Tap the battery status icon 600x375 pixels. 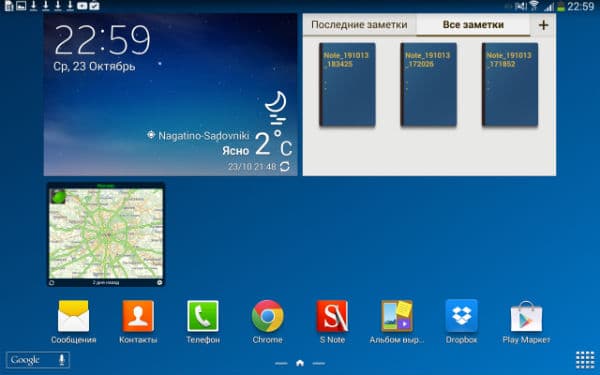pyautogui.click(x=561, y=6)
